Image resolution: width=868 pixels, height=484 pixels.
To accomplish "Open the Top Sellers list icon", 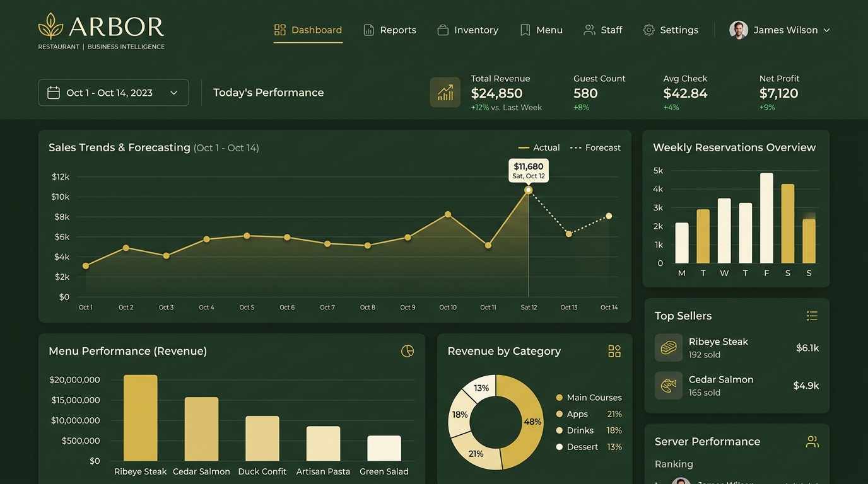I will (x=812, y=316).
